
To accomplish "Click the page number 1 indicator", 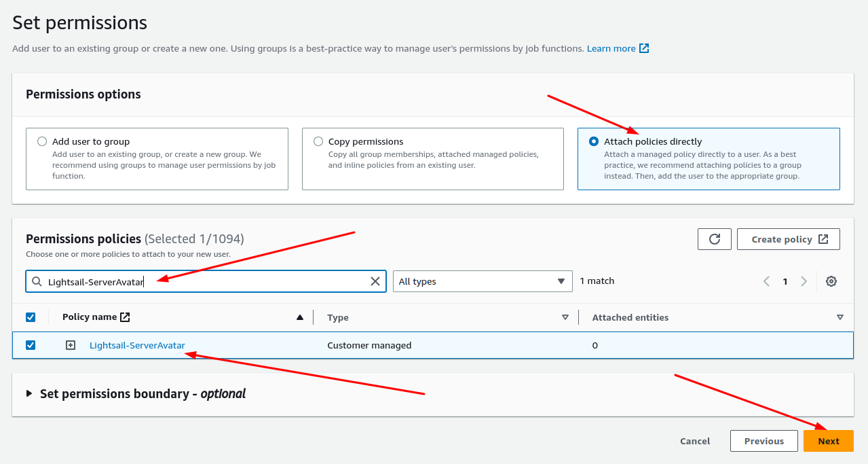I will pyautogui.click(x=785, y=281).
